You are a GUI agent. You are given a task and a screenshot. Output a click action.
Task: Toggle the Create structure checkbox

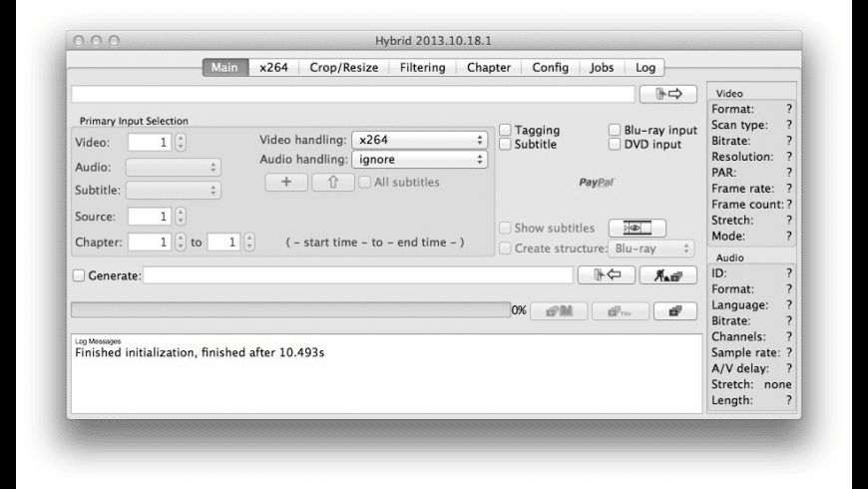[505, 248]
